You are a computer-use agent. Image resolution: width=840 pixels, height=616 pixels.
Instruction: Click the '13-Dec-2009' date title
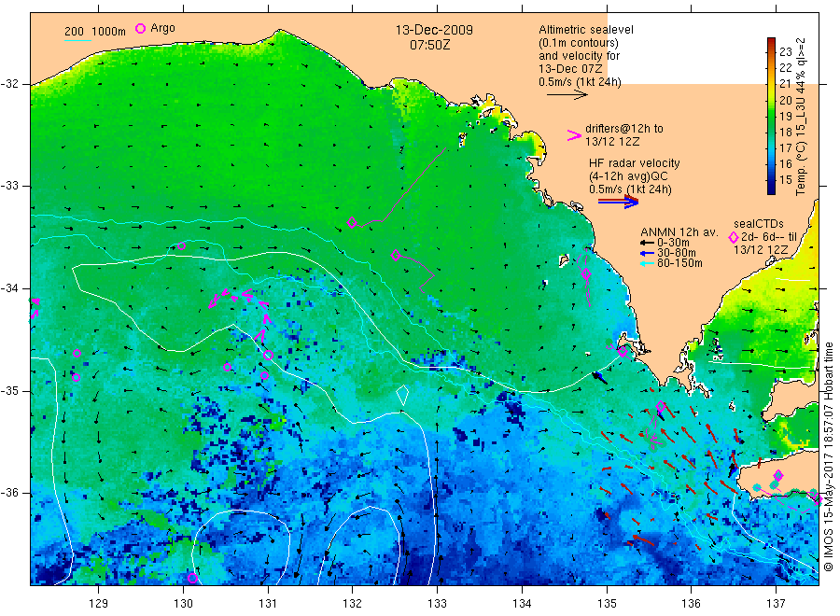(434, 30)
